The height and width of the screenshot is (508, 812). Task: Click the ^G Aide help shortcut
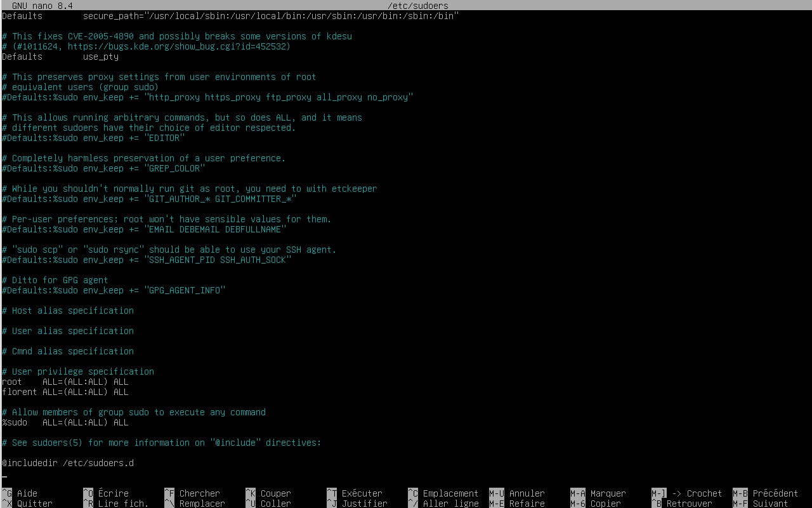[20, 493]
